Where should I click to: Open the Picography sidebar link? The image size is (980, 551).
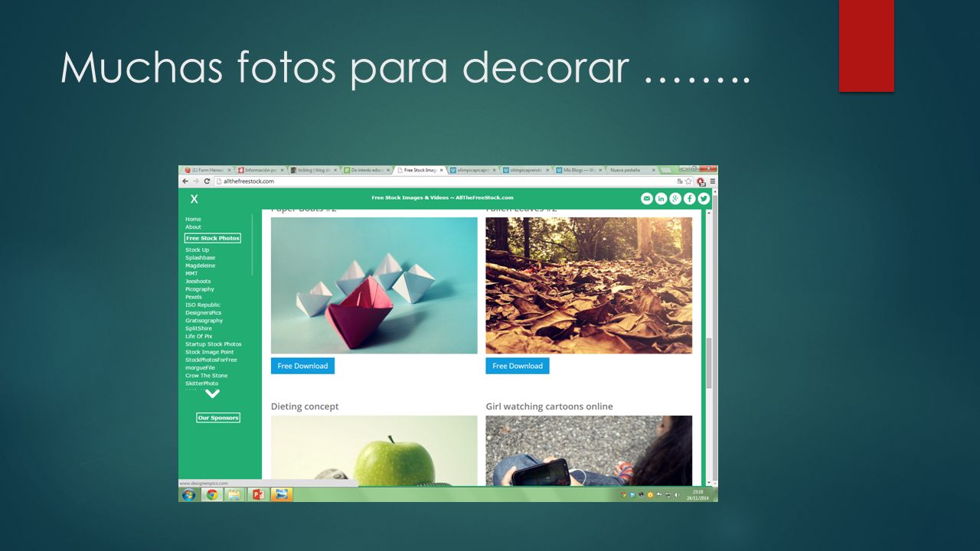[200, 289]
